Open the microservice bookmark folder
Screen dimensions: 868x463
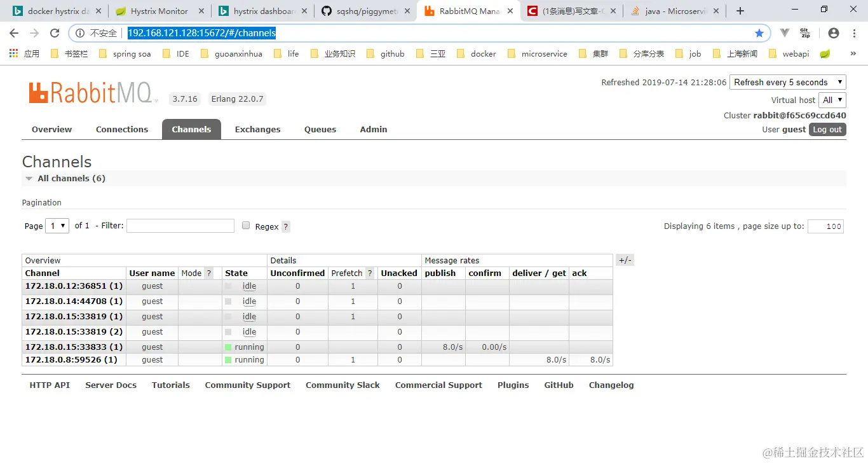(x=538, y=53)
